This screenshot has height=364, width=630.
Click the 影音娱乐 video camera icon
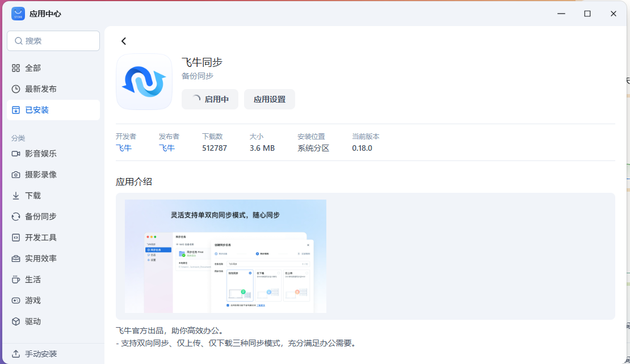coord(16,154)
